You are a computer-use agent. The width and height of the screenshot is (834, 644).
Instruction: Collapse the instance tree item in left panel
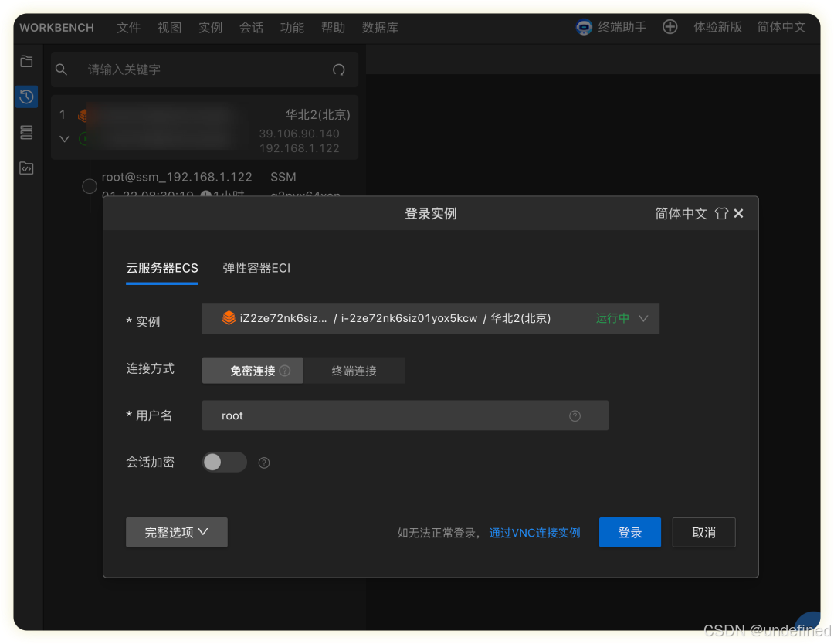click(x=64, y=139)
